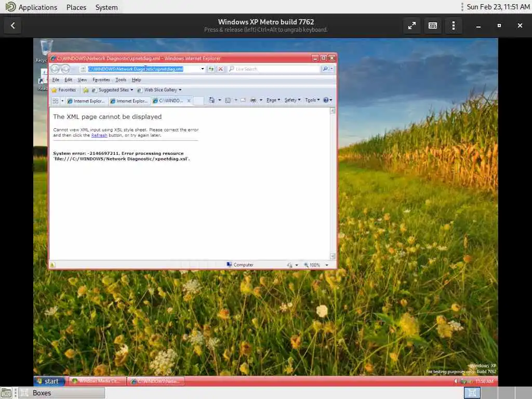The height and width of the screenshot is (399, 532).
Task: Click the Read Mail envelope icon
Action: coord(243,100)
